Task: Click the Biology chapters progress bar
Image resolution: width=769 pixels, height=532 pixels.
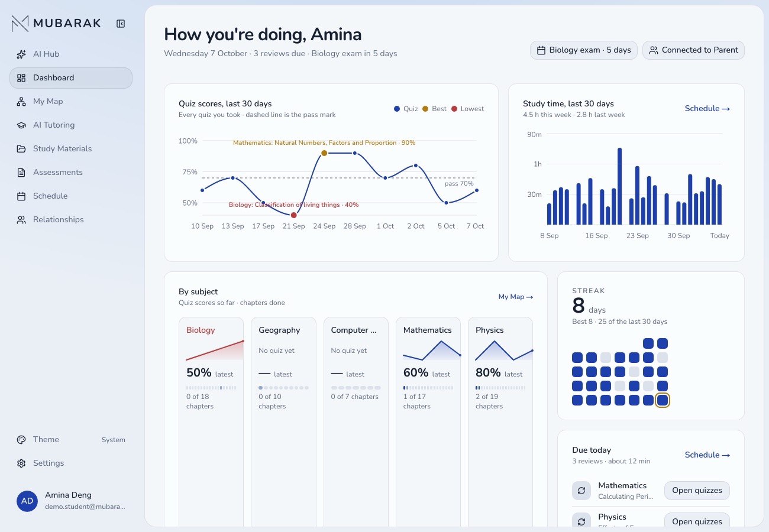Action: 211,388
